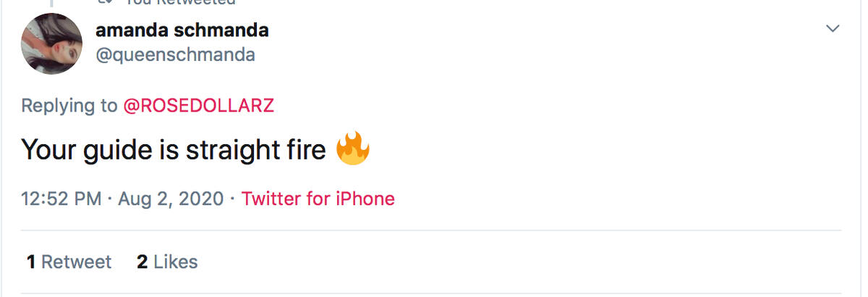View who retweeted via "1 Retweet"
Image resolution: width=868 pixels, height=297 pixels.
(69, 262)
